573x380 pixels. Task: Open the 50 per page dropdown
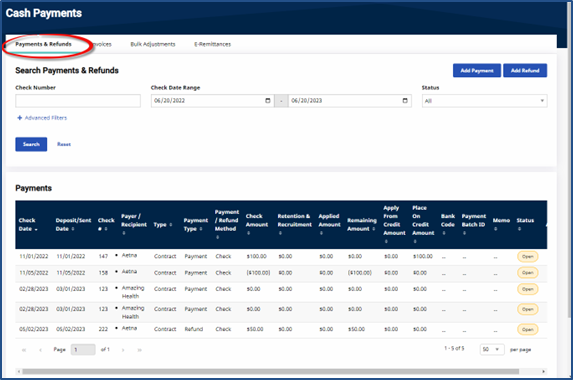coord(492,350)
